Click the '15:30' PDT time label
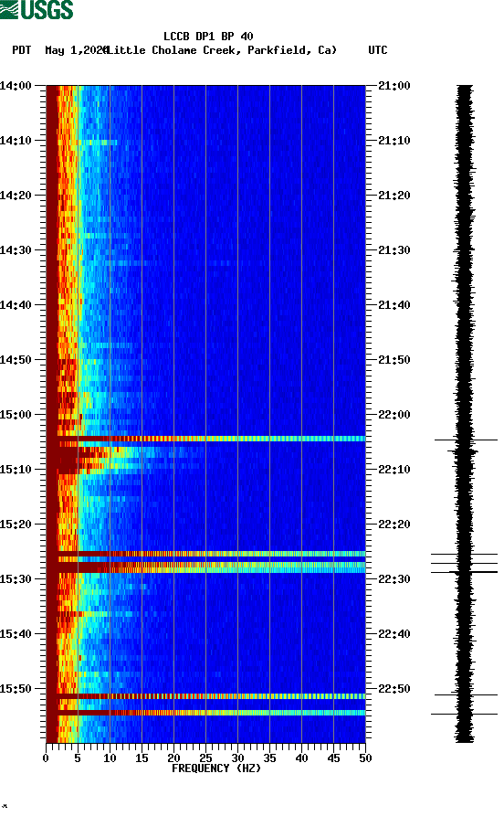This screenshot has width=504, height=816. [16, 579]
